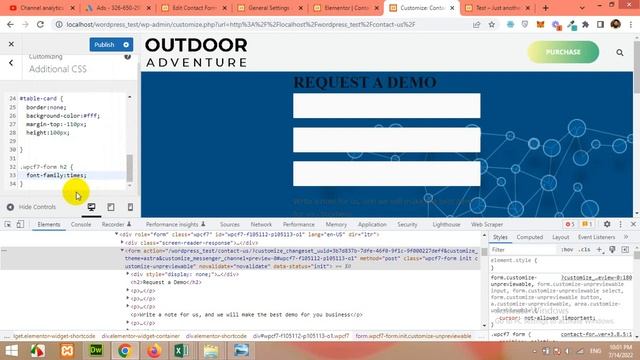
Task: Collapse the selected form element node
Action: coord(122,250)
